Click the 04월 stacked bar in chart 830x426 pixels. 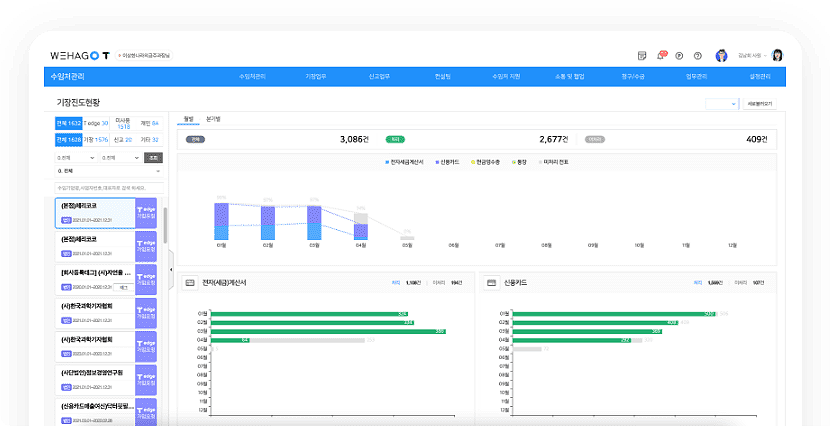[x=361, y=226]
